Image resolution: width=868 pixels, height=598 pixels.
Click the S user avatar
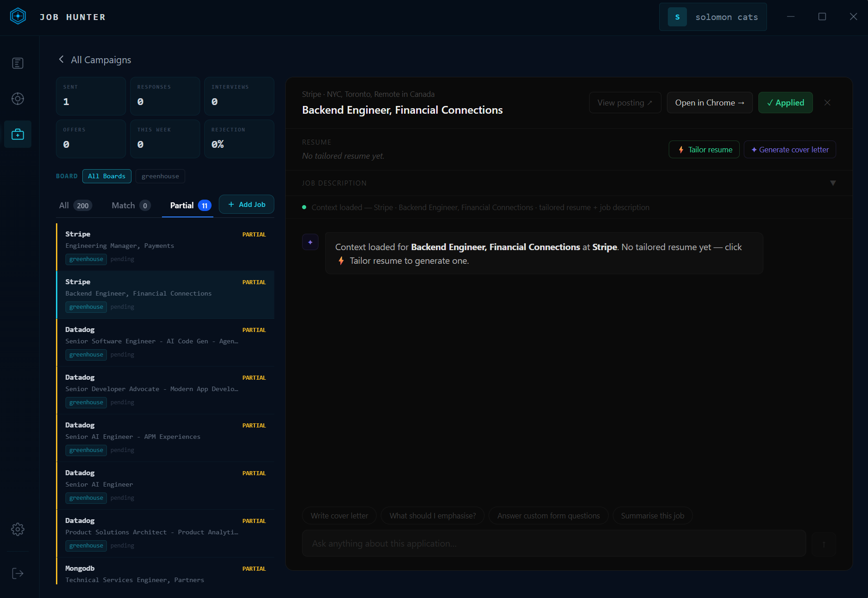point(677,17)
